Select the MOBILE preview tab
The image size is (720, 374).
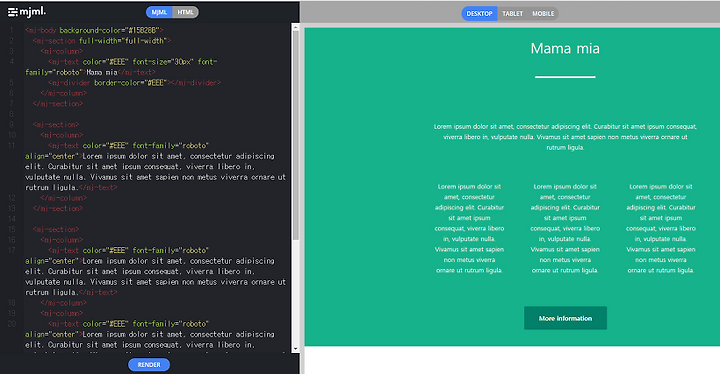tap(543, 14)
